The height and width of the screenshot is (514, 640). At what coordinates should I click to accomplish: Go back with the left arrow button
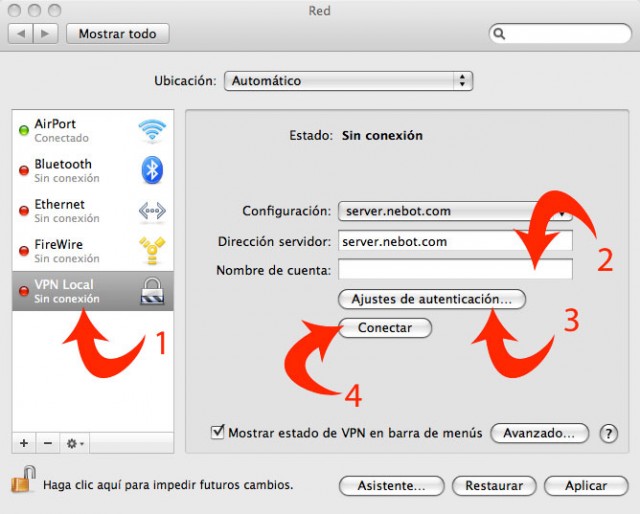click(x=21, y=33)
